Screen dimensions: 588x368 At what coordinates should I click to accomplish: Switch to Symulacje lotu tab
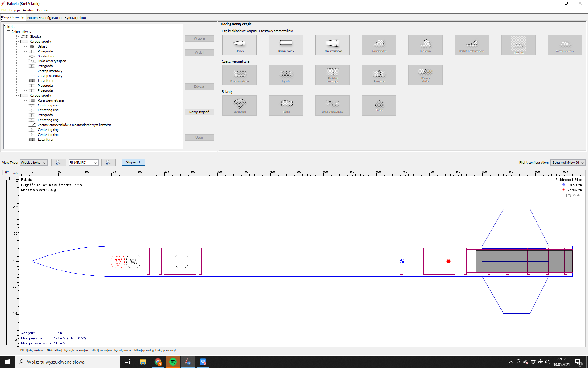75,18
